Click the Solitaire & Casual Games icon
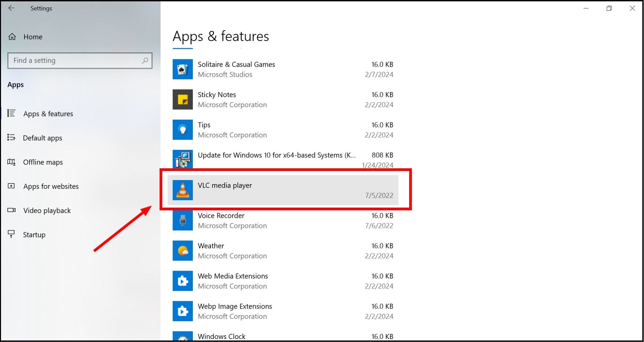Viewport: 644px width, 342px height. click(182, 69)
